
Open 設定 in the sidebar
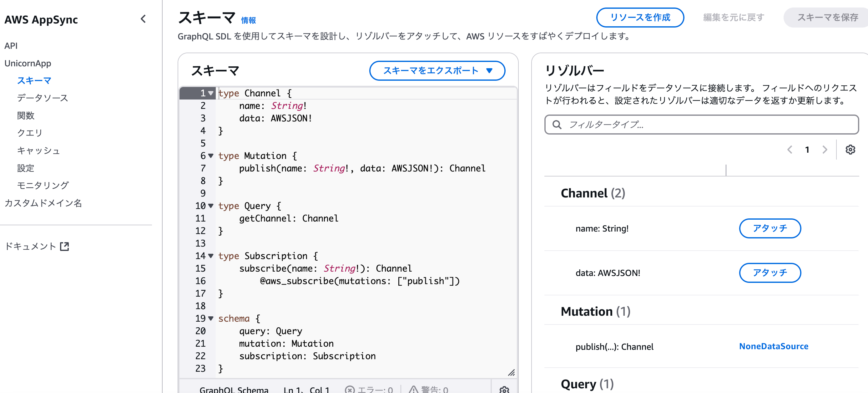pos(26,168)
